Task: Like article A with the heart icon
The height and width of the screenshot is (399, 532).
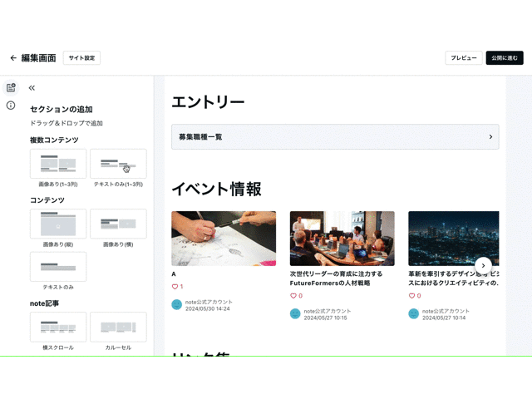Action: point(175,287)
